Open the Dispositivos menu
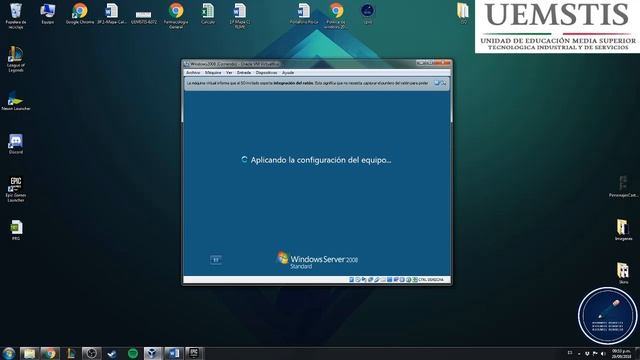Viewport: 640px width, 360px height. click(266, 73)
